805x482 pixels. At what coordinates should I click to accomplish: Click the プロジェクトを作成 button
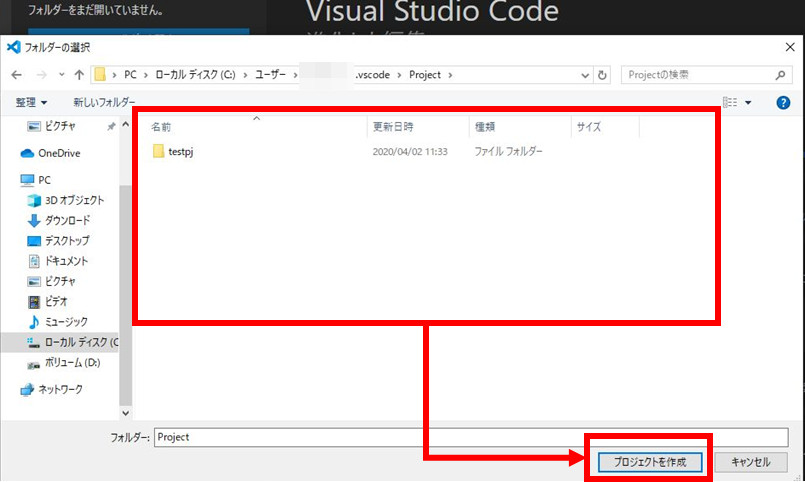click(650, 462)
